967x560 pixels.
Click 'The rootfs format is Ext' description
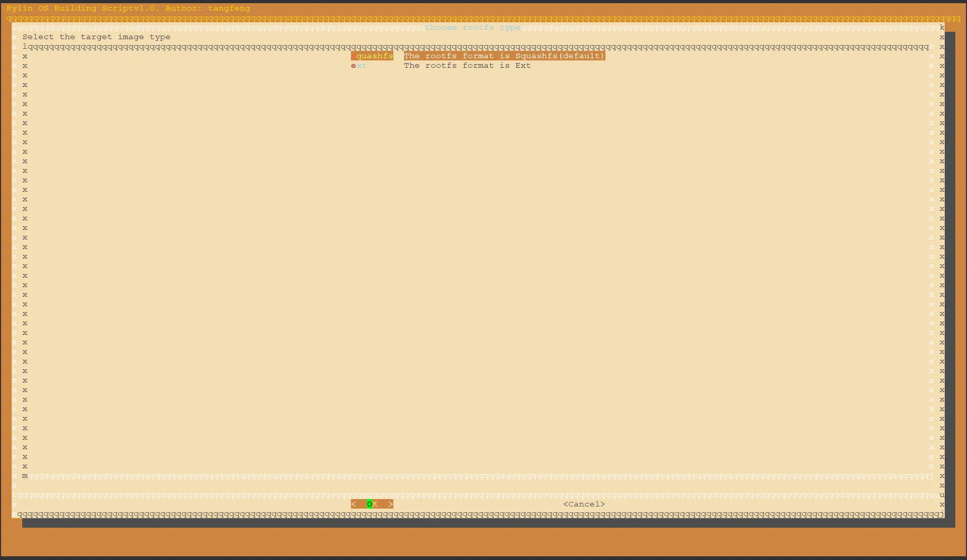point(467,66)
